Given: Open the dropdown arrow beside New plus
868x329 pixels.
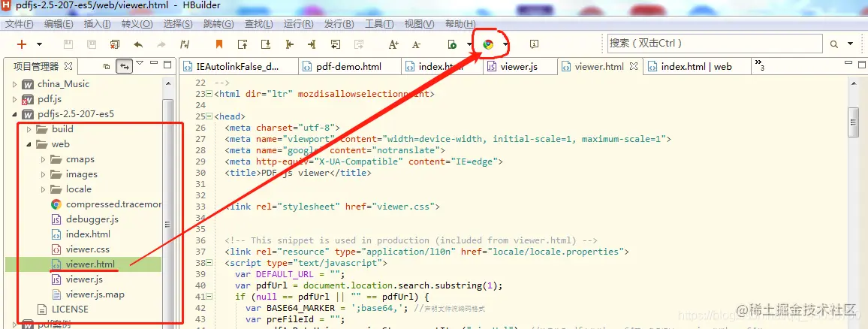Looking at the screenshot, I should 39,44.
